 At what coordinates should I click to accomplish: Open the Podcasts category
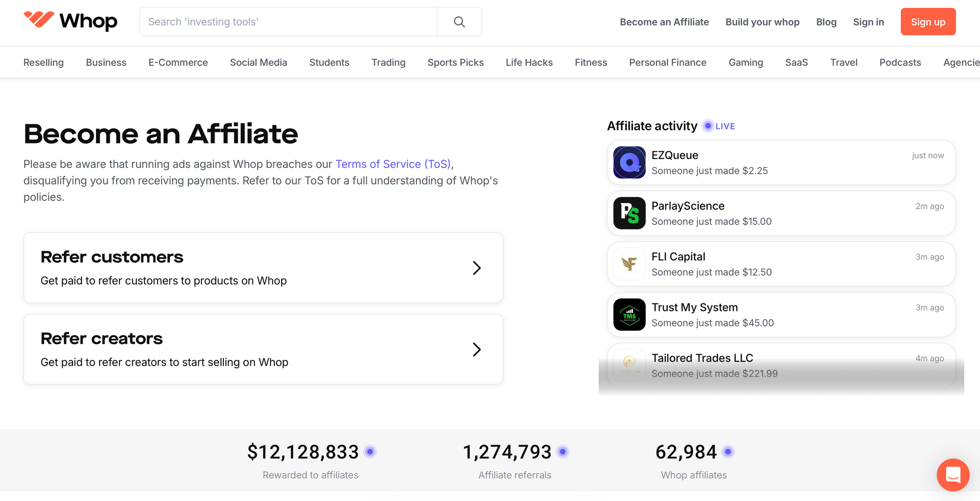pos(900,62)
